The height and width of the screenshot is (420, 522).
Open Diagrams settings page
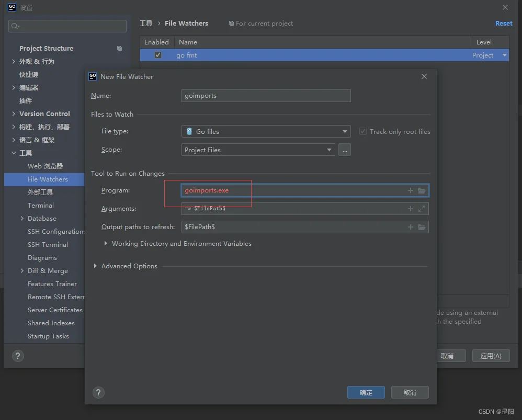click(42, 257)
